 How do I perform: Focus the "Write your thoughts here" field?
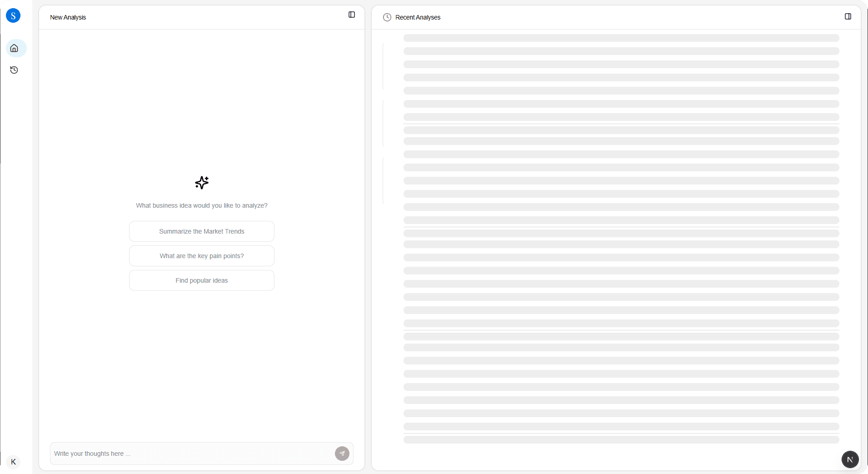pyautogui.click(x=191, y=454)
